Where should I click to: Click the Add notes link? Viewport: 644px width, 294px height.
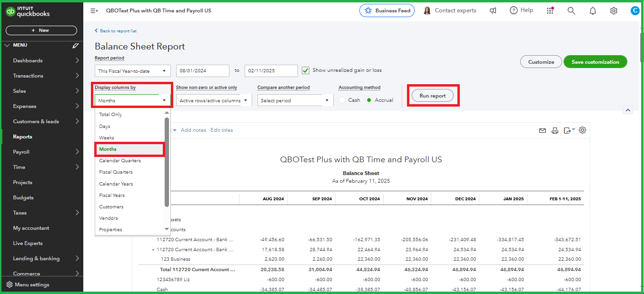pos(193,130)
